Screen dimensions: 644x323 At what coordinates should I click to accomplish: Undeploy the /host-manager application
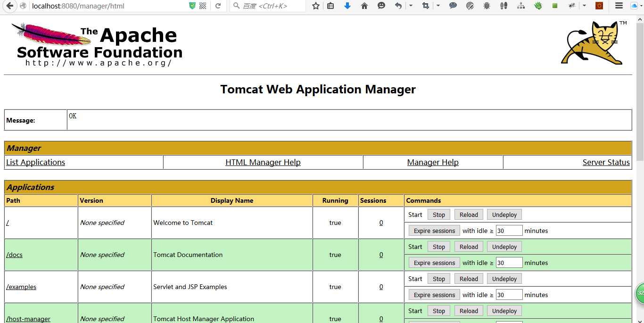(504, 311)
